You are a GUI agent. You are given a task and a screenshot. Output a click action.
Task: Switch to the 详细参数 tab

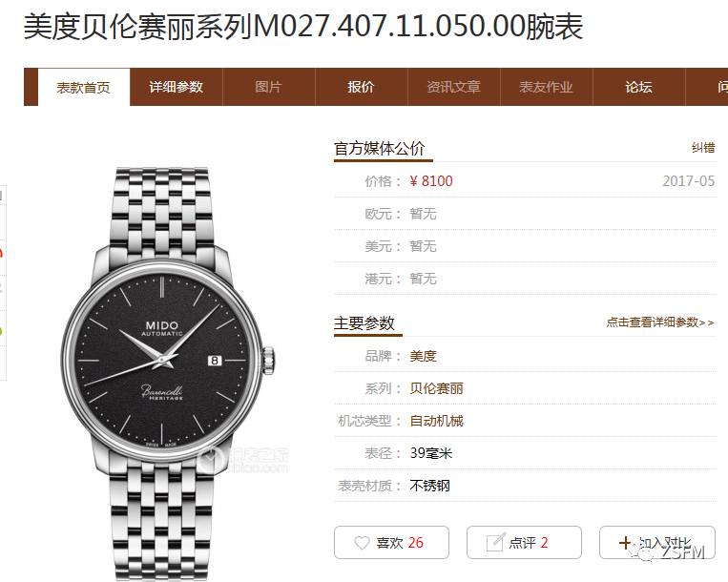coord(176,87)
